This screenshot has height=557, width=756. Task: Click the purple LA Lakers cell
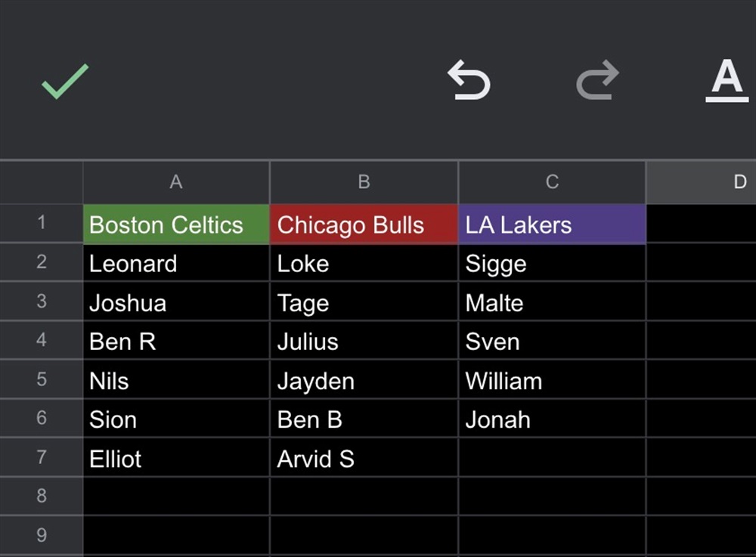pos(552,224)
